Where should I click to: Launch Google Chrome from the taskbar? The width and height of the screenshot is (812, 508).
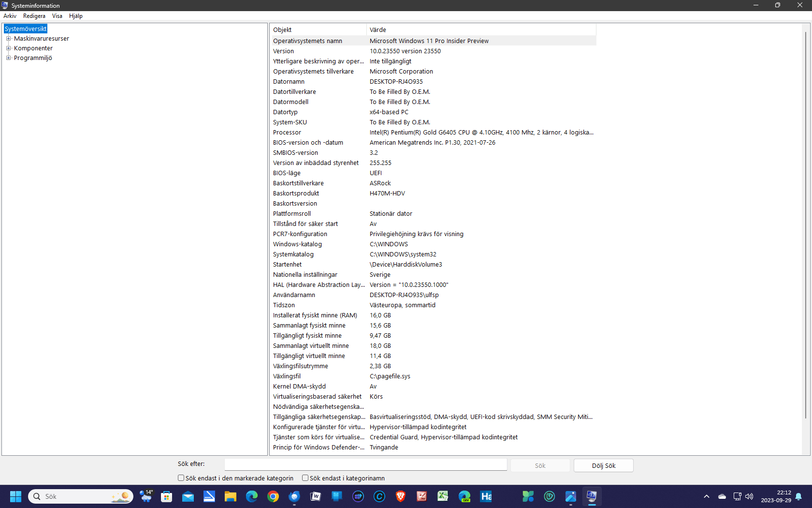pyautogui.click(x=273, y=496)
